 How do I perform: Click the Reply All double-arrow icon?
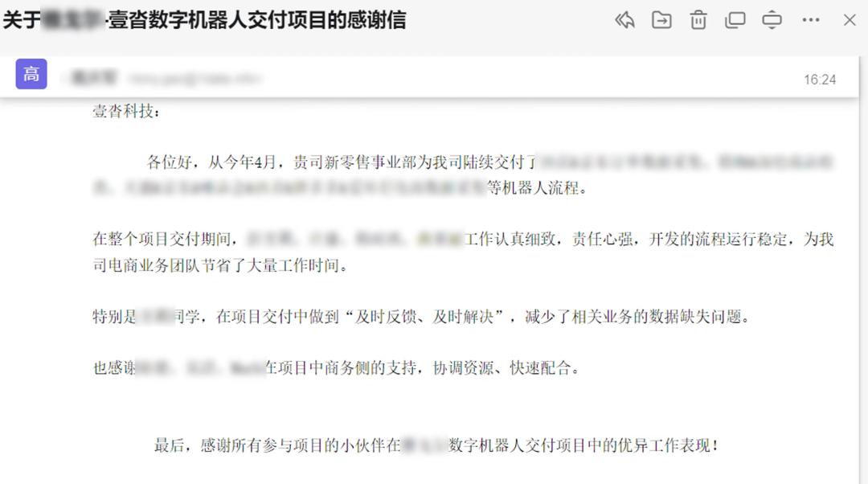624,20
